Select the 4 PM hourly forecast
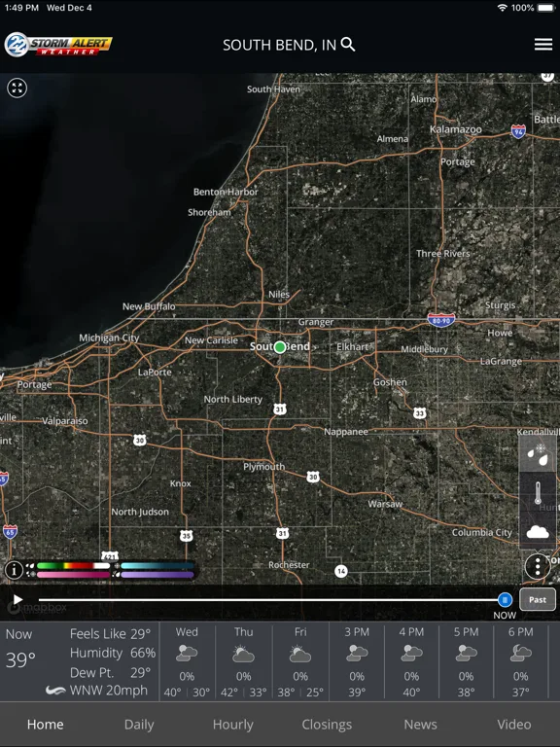Image resolution: width=560 pixels, height=747 pixels. tap(411, 661)
